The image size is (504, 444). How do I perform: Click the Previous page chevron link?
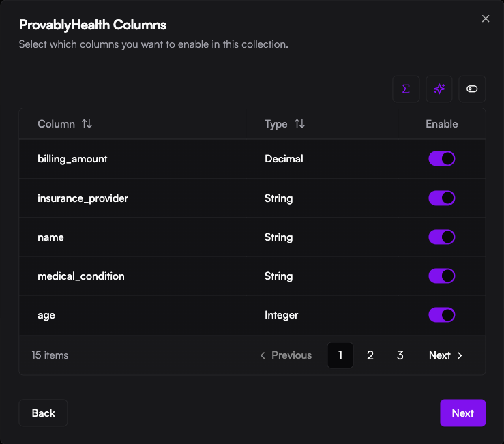pos(286,355)
